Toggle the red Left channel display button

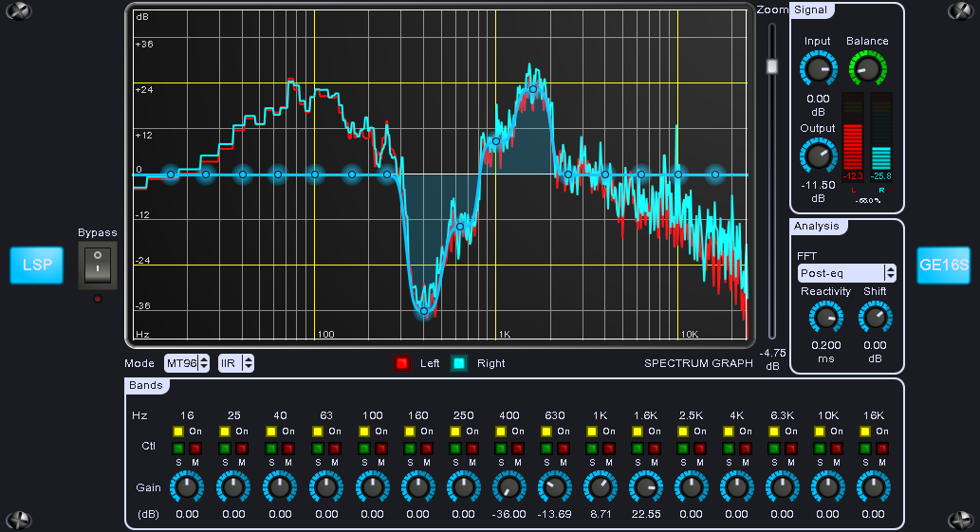pyautogui.click(x=402, y=363)
